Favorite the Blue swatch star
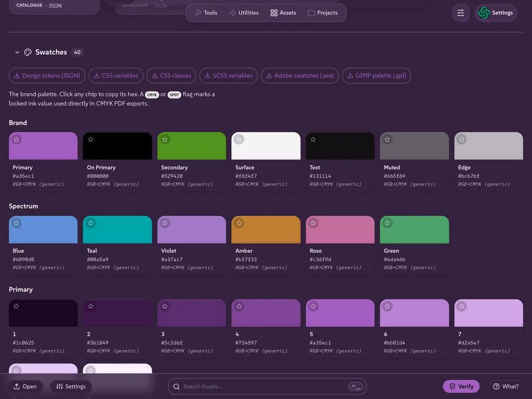 tap(16, 223)
